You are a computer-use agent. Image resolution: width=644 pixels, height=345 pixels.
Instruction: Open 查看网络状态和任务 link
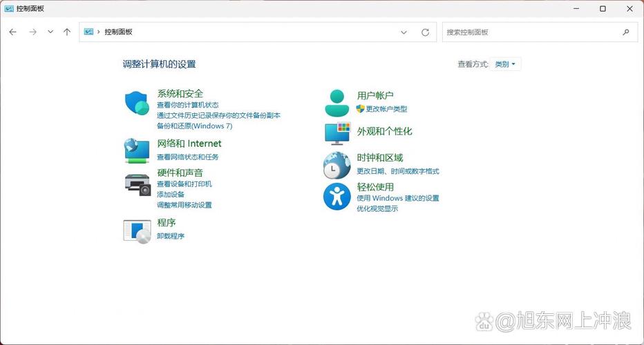[x=188, y=157]
